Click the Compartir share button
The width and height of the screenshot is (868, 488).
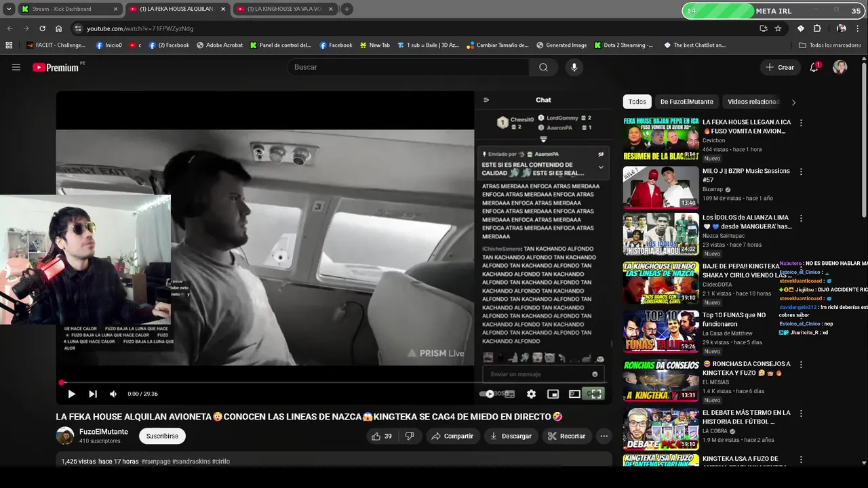pos(452,436)
